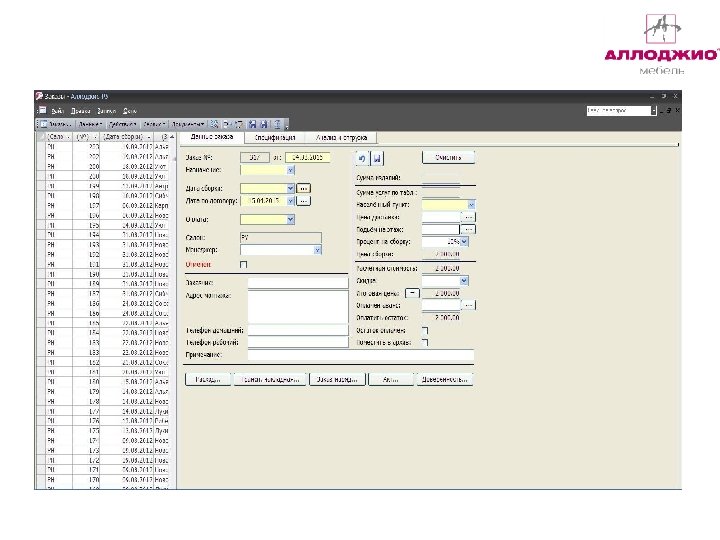This screenshot has width=720, height=540.
Task: Click the Товарная накладная... button
Action: coord(270,379)
